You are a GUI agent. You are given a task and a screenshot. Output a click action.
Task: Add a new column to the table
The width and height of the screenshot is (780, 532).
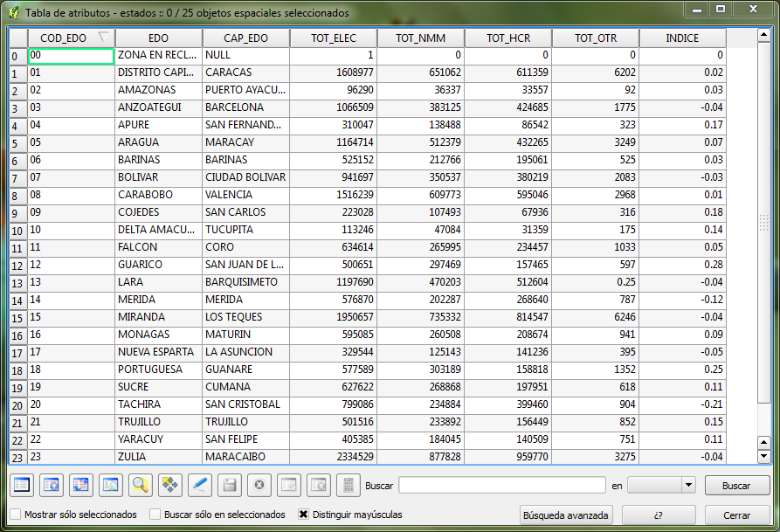point(289,485)
